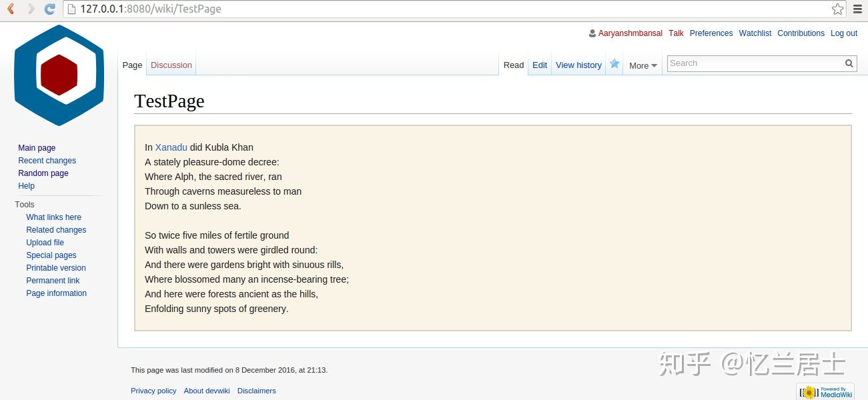This screenshot has height=400, width=868.
Task: Follow the Xanadu link in the poem
Action: [171, 147]
